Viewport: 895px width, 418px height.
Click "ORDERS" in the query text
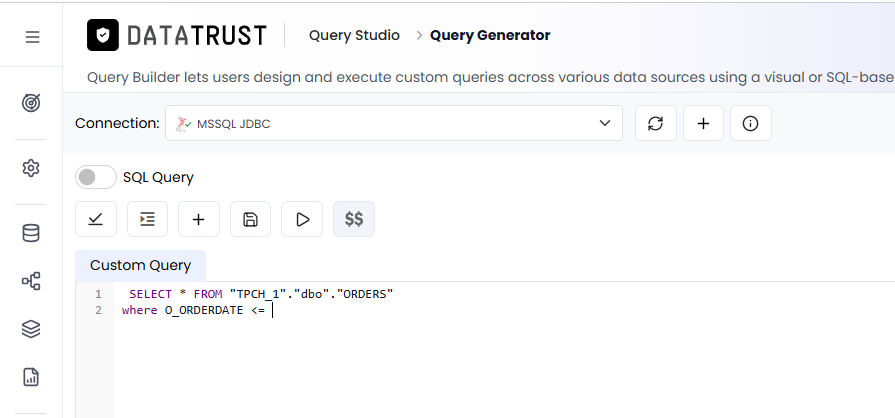(365, 294)
